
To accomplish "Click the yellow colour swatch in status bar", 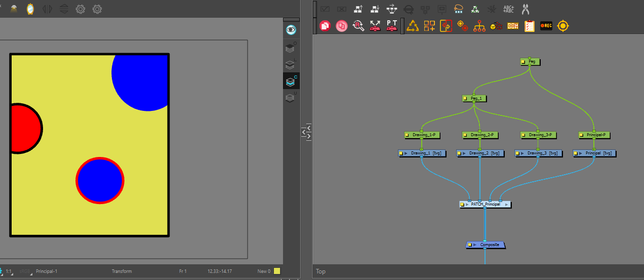I will pos(277,271).
